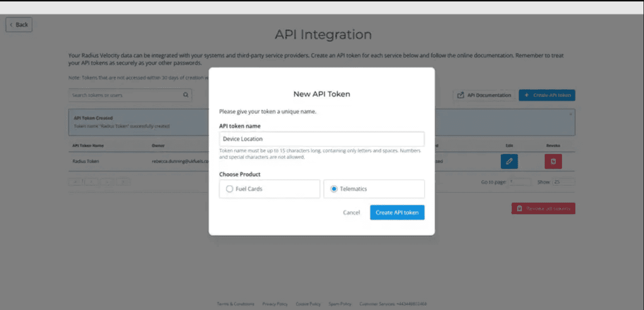Screen dimensions: 644x310
Task: Click the Go to page input box
Action: [x=519, y=182]
